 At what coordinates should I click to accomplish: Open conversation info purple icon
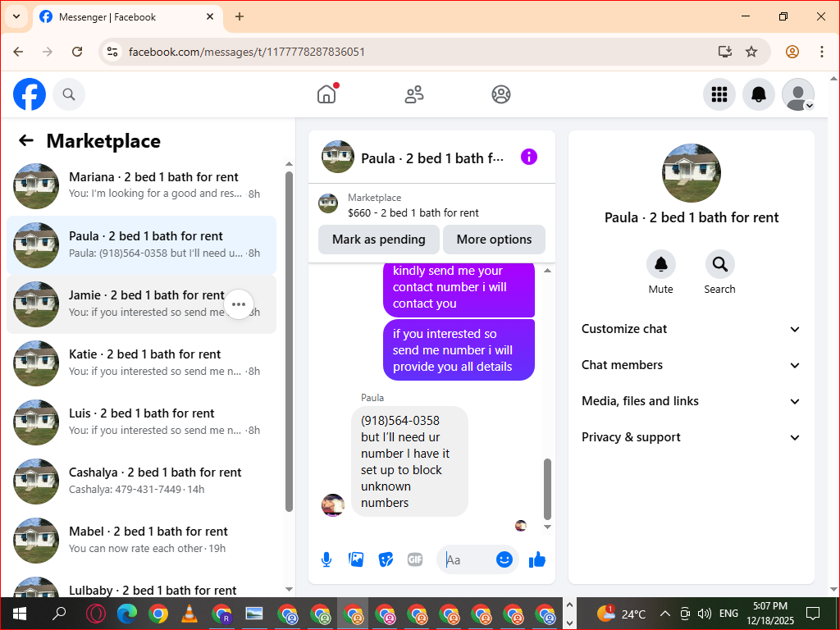529,157
